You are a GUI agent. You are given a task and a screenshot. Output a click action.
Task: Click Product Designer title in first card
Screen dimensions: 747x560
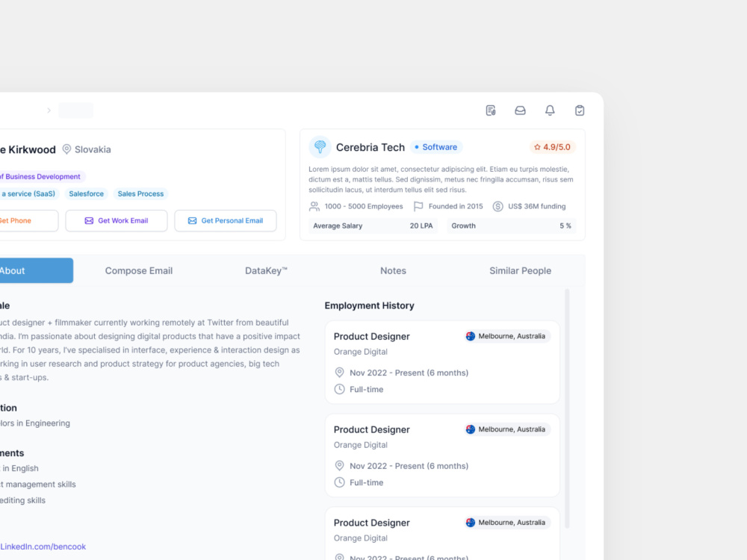tap(371, 336)
